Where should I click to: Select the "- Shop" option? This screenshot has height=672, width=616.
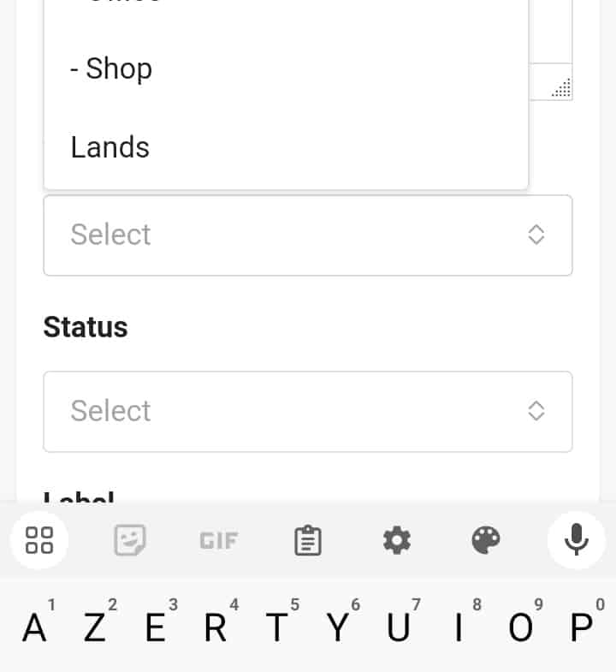click(x=111, y=68)
